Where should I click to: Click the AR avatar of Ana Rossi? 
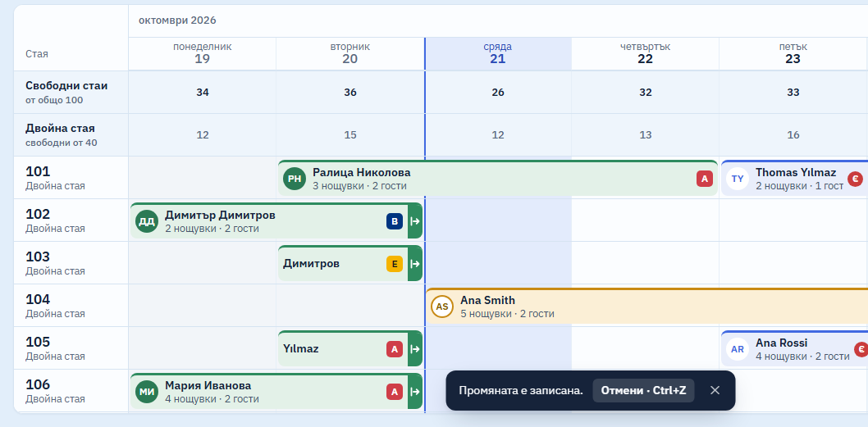(x=738, y=349)
